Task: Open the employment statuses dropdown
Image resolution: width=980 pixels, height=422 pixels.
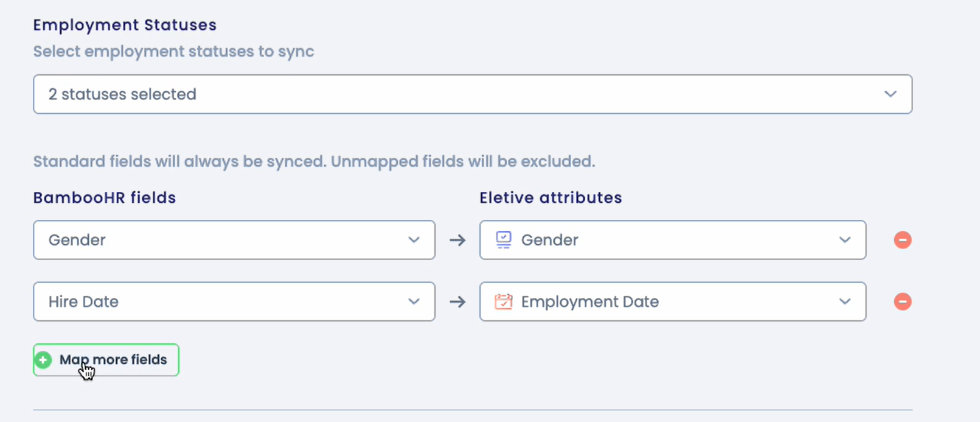Action: (473, 94)
